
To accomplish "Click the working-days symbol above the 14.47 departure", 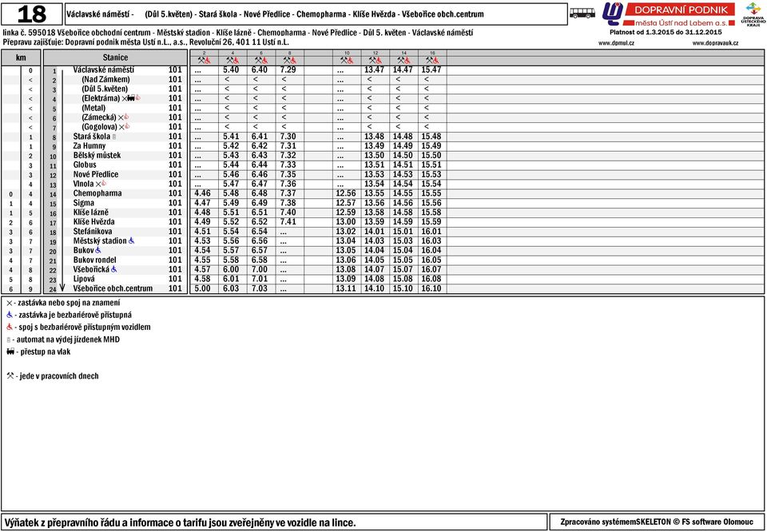I will pyautogui.click(x=400, y=61).
